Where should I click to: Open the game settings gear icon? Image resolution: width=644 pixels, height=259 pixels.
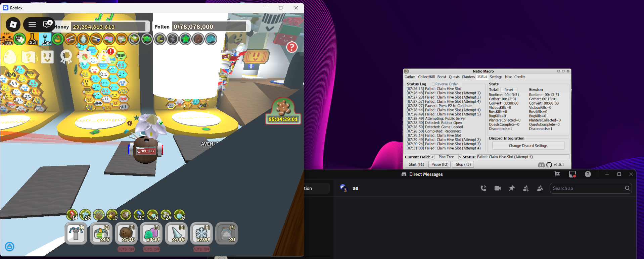coord(84,57)
